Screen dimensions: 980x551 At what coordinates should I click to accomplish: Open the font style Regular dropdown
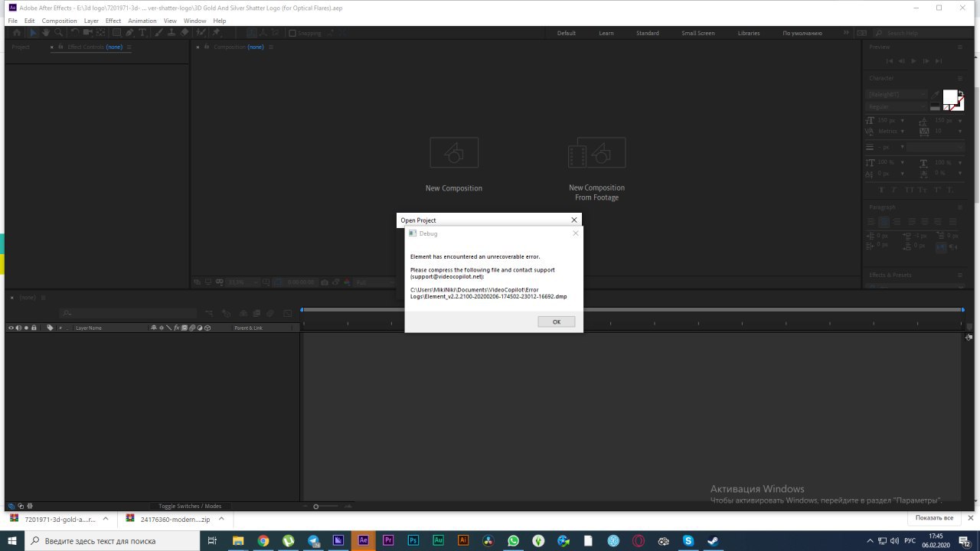(x=897, y=106)
